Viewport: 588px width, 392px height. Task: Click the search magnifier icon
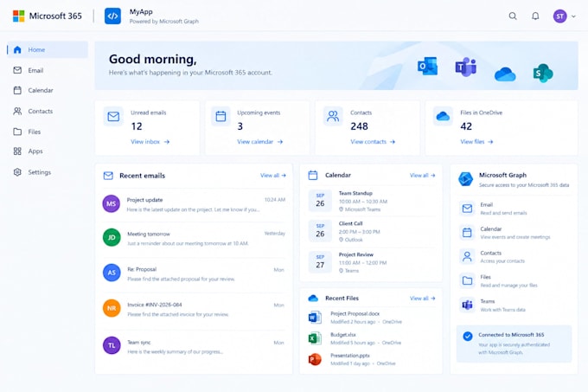[513, 16]
